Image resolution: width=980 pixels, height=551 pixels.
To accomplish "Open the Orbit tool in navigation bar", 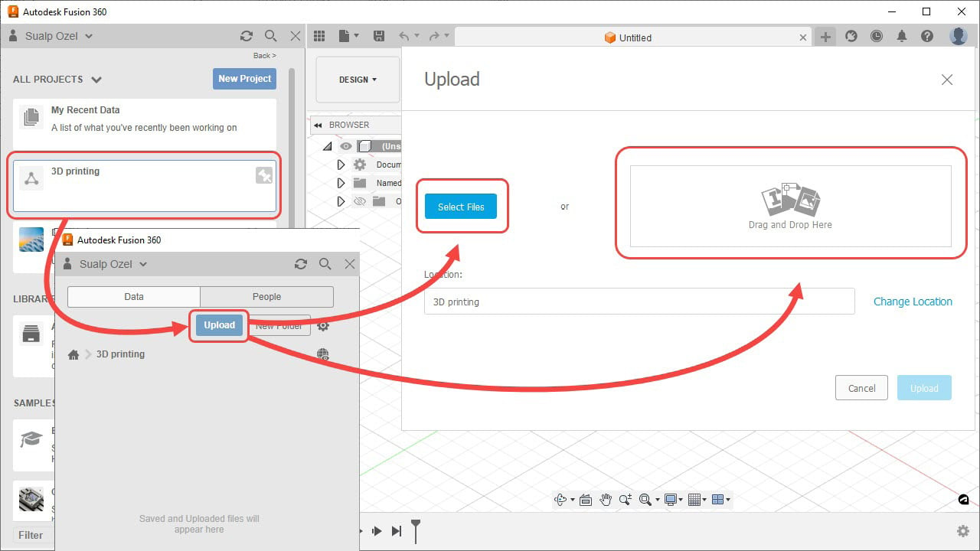I will 560,500.
